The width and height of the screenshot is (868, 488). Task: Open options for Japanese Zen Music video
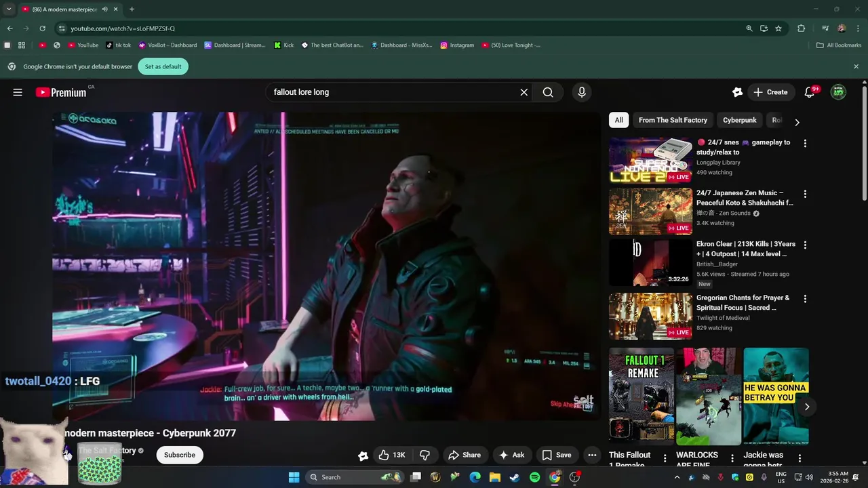(805, 194)
